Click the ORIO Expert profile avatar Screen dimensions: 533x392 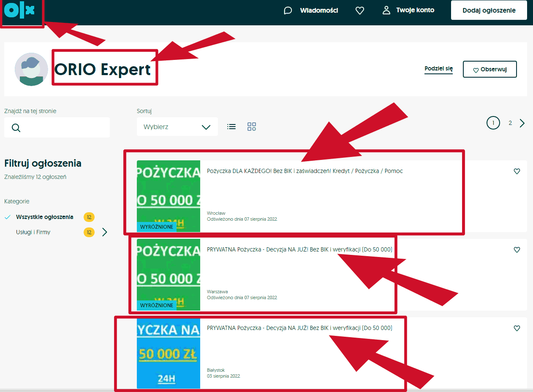point(31,69)
